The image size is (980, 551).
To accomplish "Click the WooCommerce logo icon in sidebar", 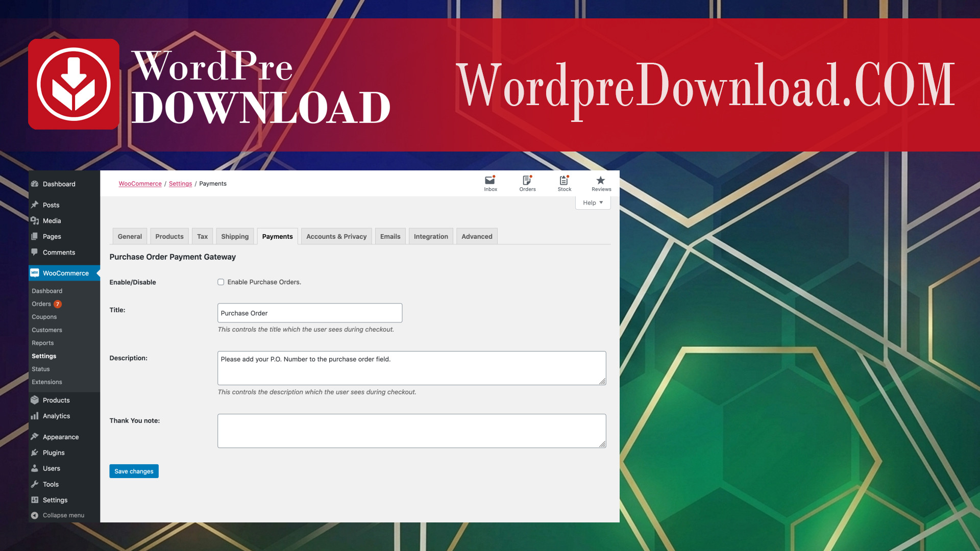I will (x=35, y=272).
